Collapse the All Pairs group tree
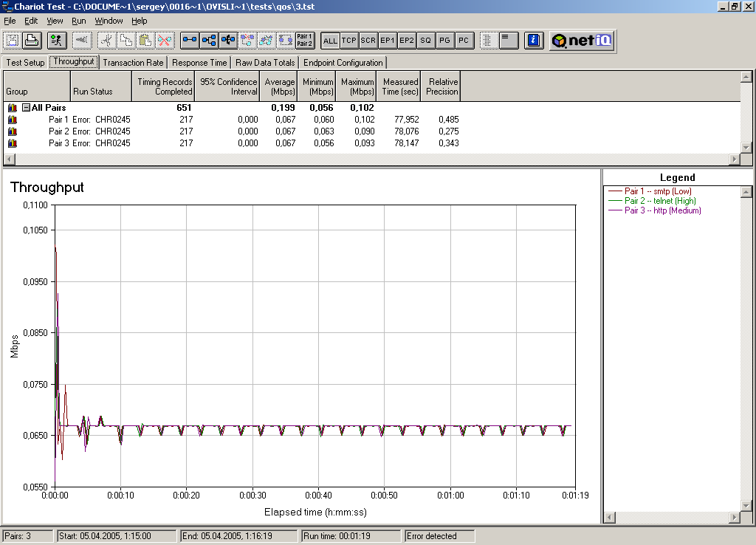Viewport: 756px width, 545px height. pyautogui.click(x=26, y=108)
